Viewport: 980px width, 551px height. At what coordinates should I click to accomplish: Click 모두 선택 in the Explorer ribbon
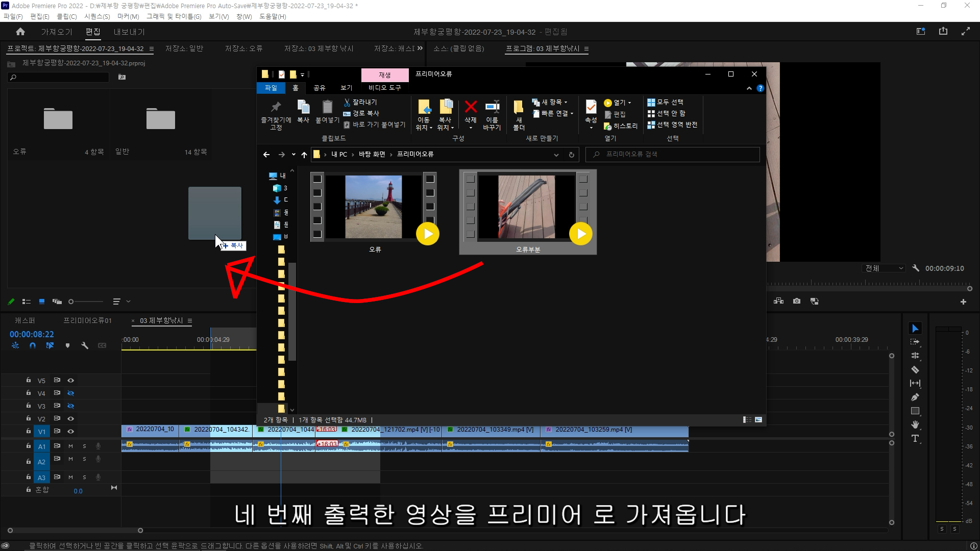tap(669, 102)
